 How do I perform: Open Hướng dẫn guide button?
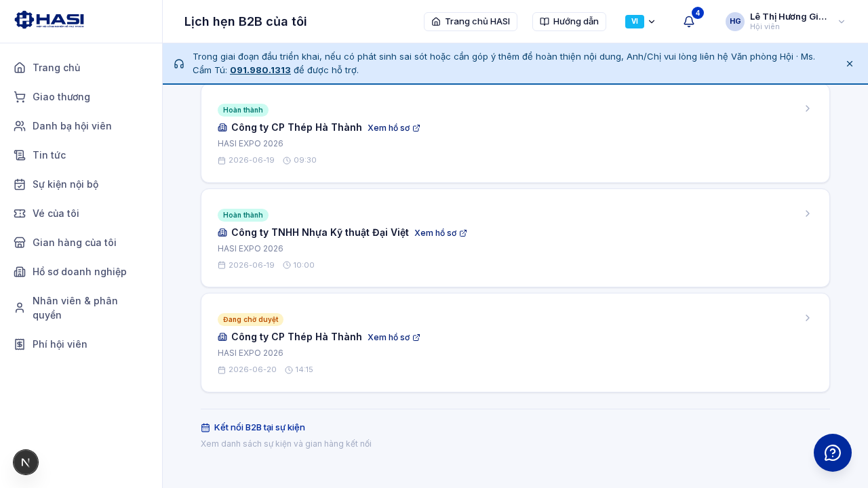tap(569, 22)
